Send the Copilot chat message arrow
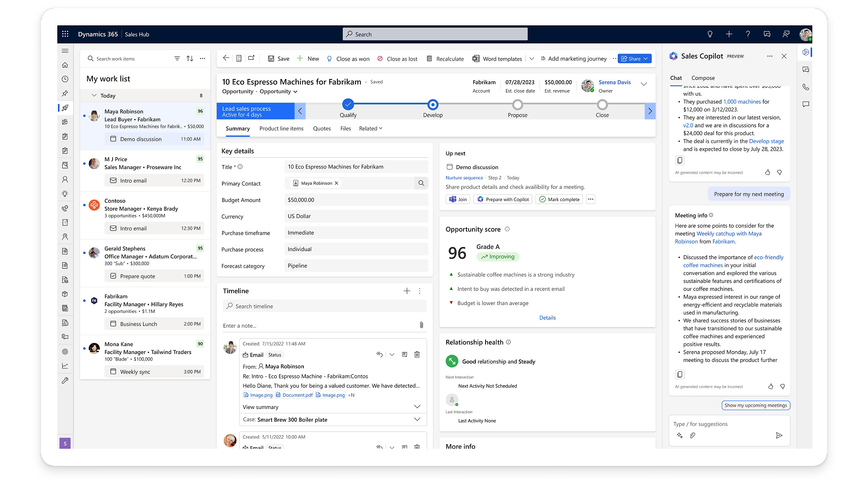Screen dimensions: 868x488 click(x=779, y=435)
